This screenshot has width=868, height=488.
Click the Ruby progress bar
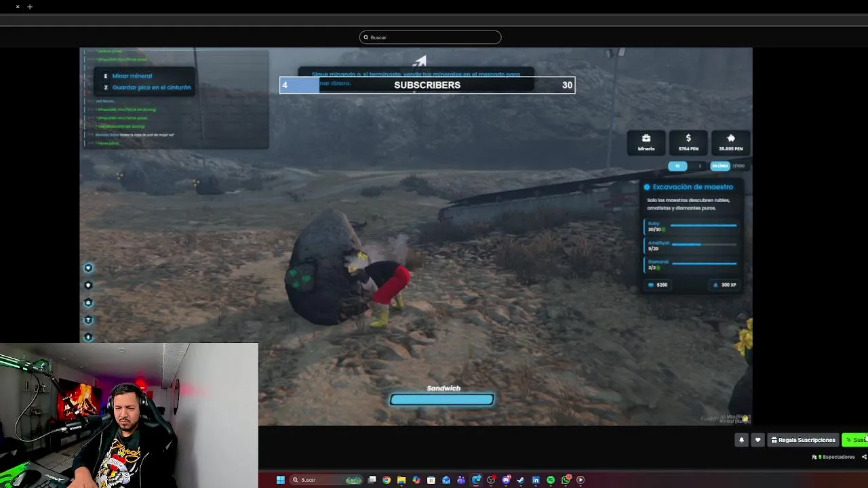click(703, 225)
